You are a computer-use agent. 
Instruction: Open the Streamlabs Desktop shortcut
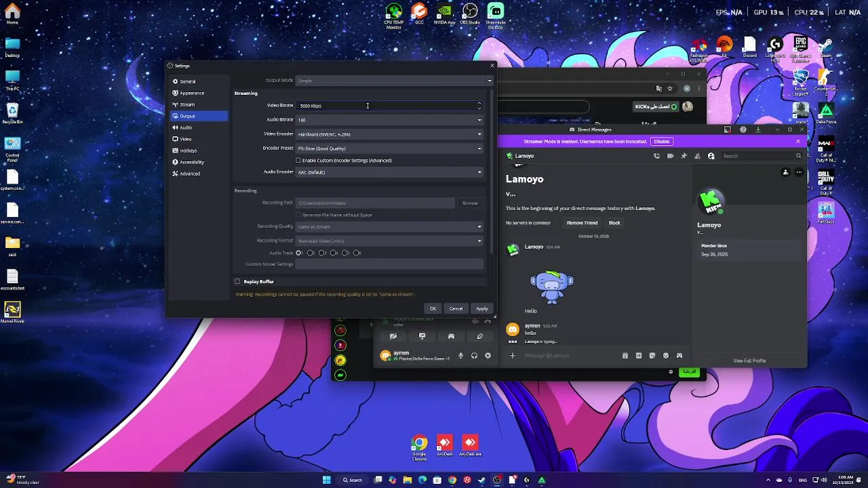point(496,16)
